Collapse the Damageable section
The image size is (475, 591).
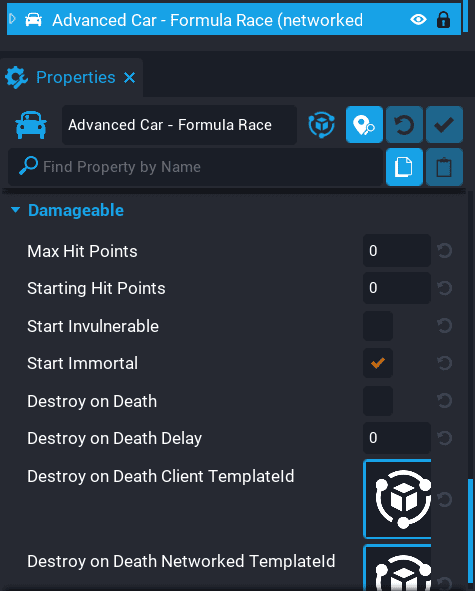(15, 210)
